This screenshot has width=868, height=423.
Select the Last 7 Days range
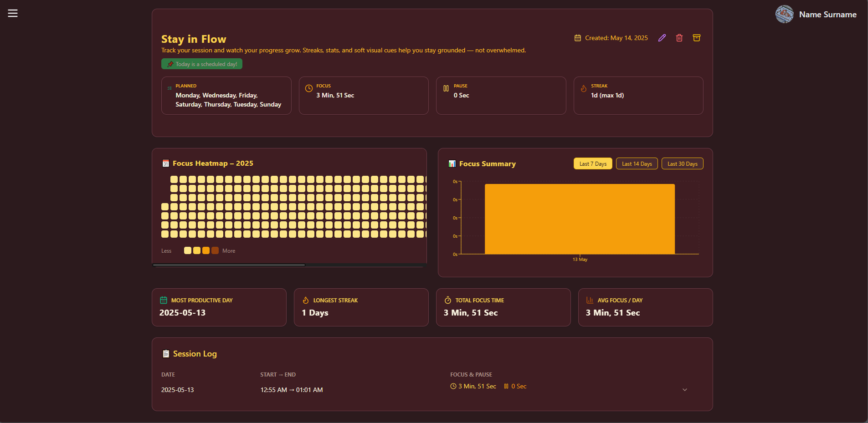click(593, 164)
